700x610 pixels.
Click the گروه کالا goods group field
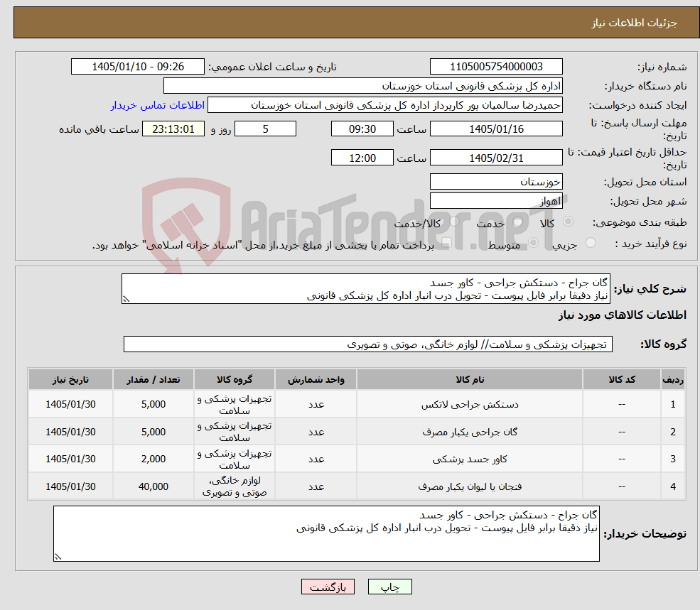pos(368,344)
